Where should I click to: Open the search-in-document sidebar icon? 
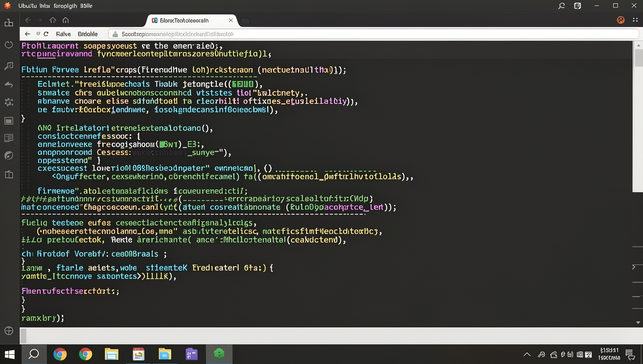coord(9,66)
